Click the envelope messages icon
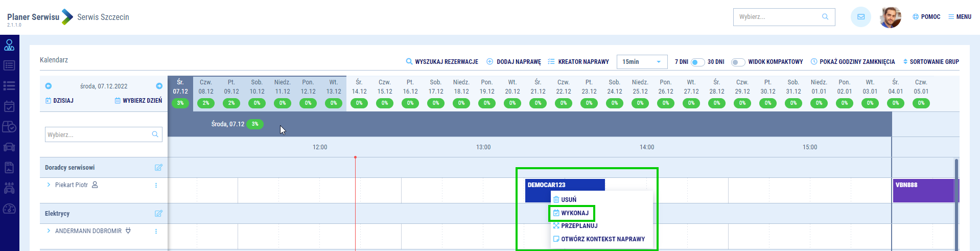980x251 pixels. click(860, 17)
